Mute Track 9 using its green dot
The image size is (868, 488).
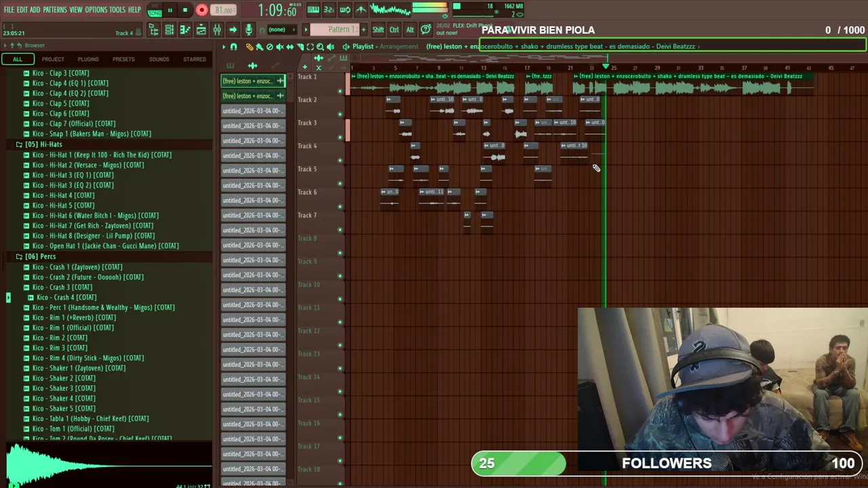[340, 276]
